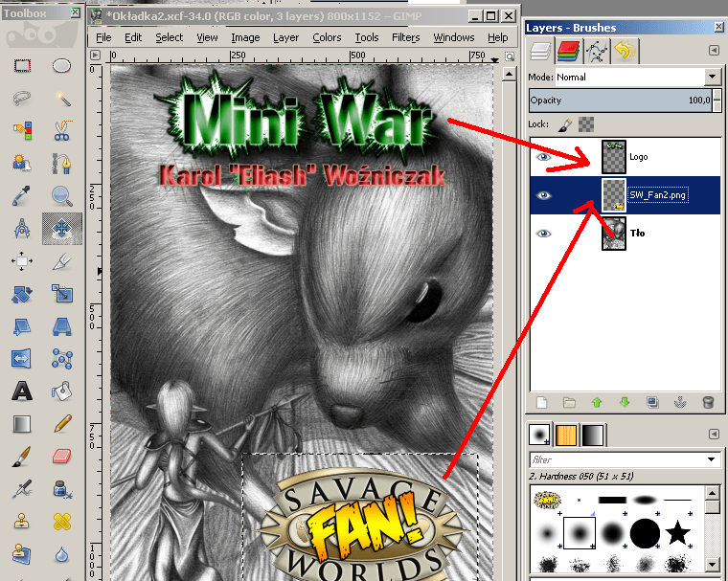Expand the brush filter dropdown
Screen dimensions: 728x581
[x=711, y=459]
